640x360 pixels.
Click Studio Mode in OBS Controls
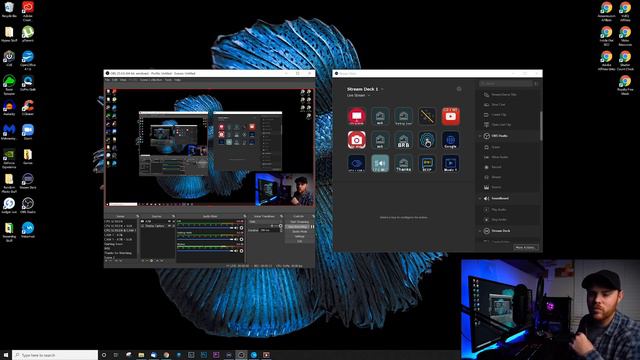click(299, 231)
